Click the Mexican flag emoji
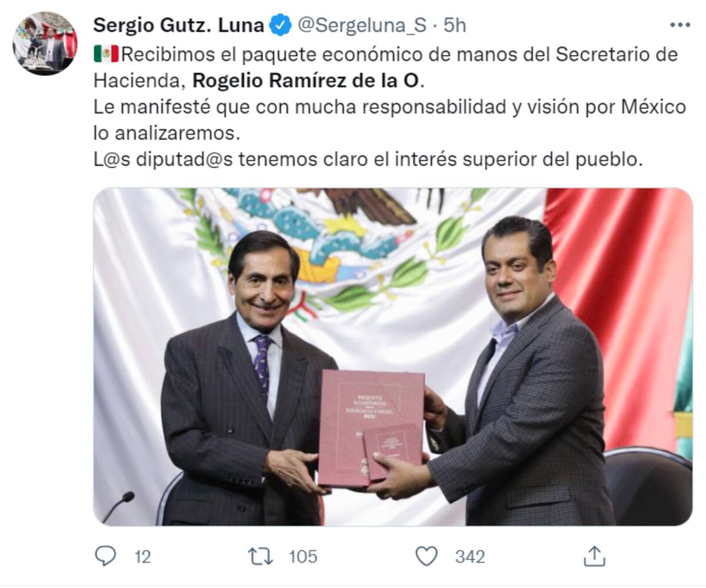 point(106,54)
